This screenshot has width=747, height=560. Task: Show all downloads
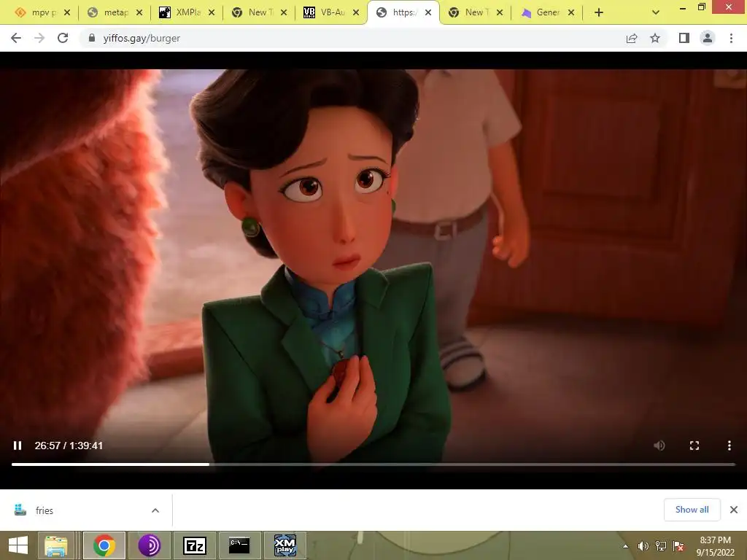click(x=692, y=510)
